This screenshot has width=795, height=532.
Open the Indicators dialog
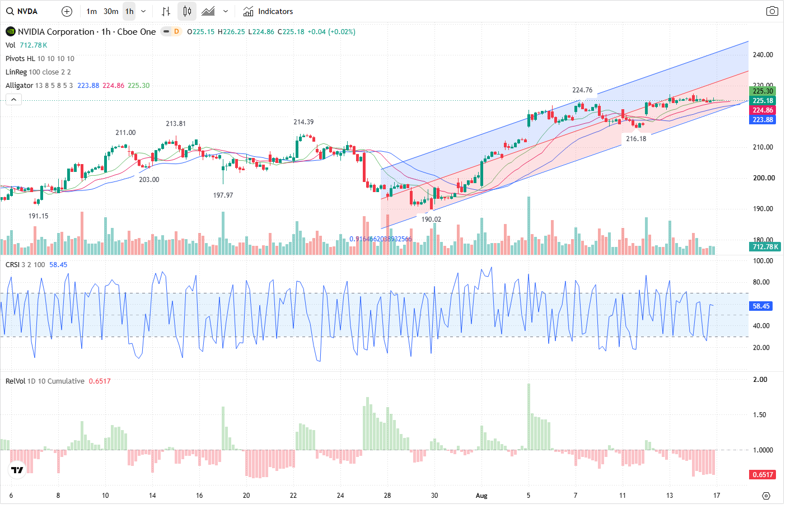tap(268, 11)
